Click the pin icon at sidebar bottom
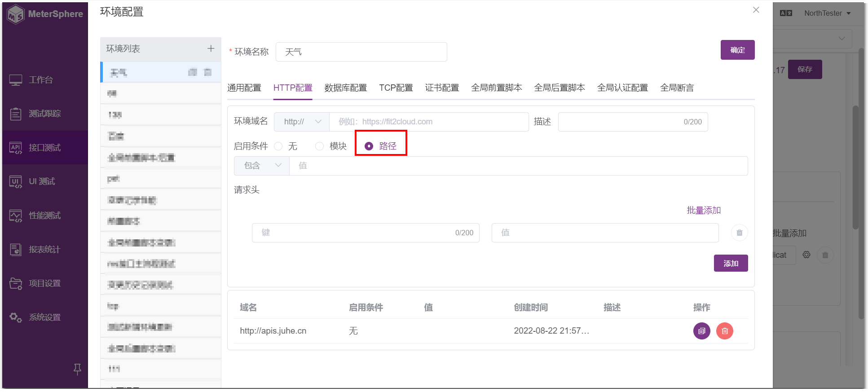The width and height of the screenshot is (868, 392). (77, 369)
